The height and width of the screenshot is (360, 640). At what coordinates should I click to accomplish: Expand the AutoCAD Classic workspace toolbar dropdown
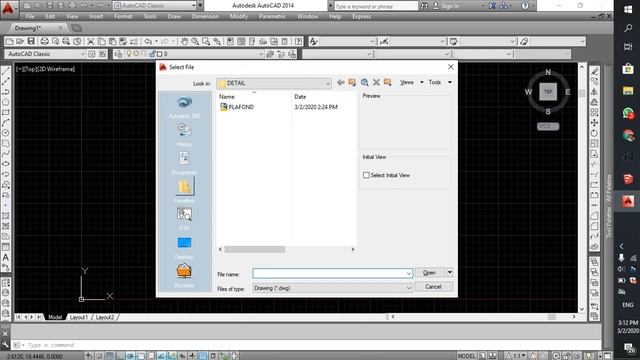coord(82,54)
